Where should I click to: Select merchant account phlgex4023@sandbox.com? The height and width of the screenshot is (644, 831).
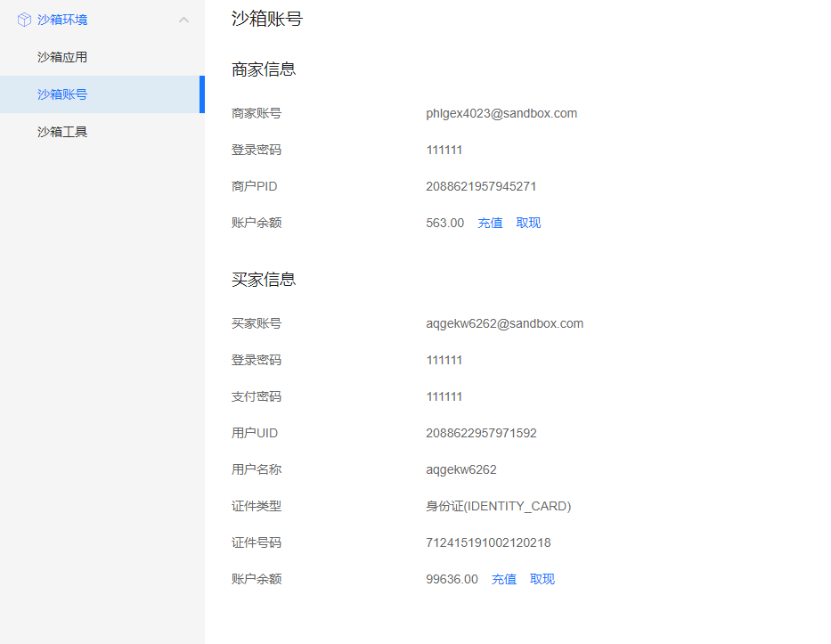point(501,113)
